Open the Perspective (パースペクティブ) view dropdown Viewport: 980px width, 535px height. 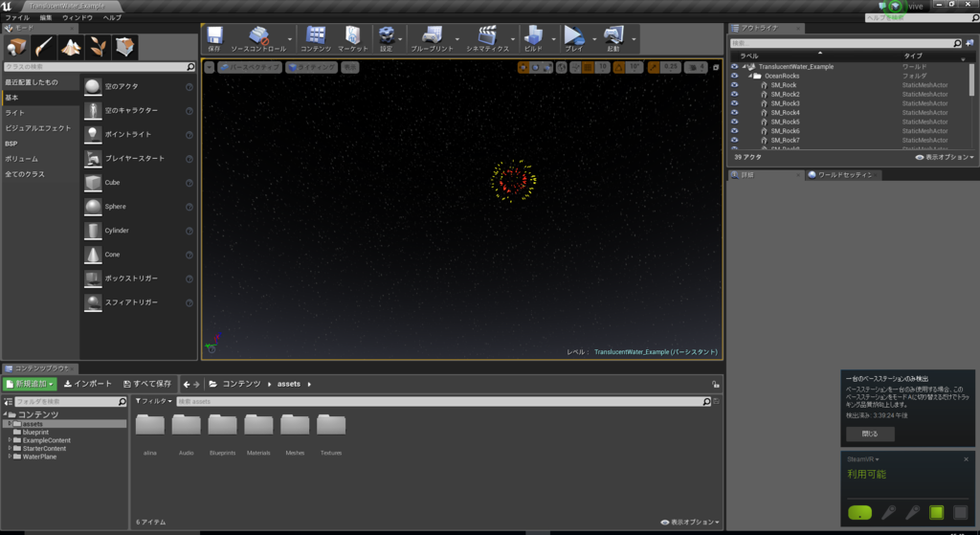[x=250, y=67]
